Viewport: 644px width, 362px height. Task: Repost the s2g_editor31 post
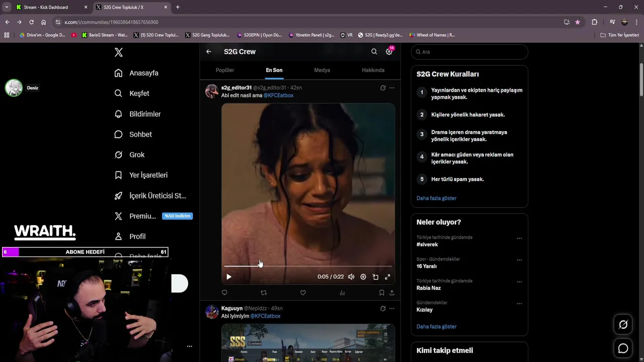point(264,293)
